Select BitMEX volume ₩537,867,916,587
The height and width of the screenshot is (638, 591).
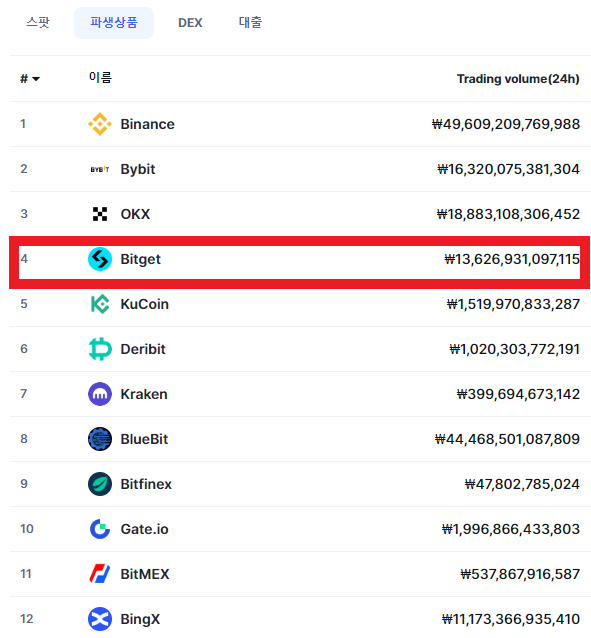point(520,574)
